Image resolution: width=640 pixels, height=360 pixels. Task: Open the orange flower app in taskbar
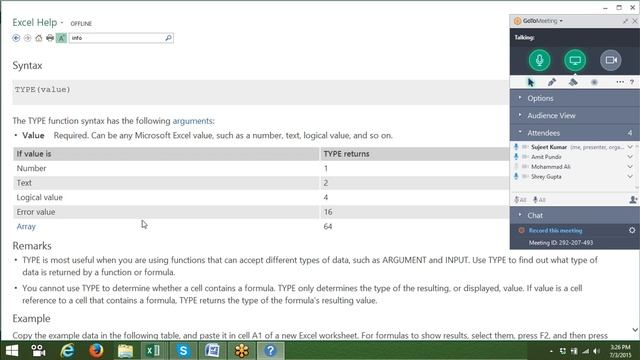241,351
